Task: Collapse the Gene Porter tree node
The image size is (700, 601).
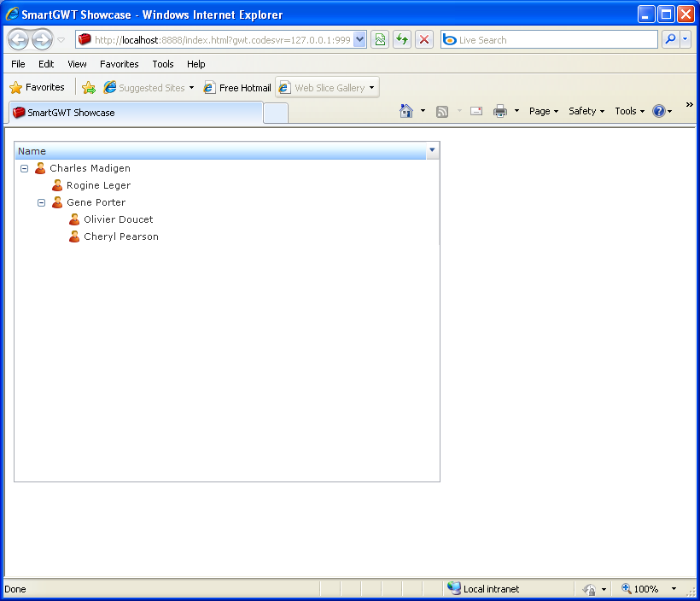Action: coord(42,202)
